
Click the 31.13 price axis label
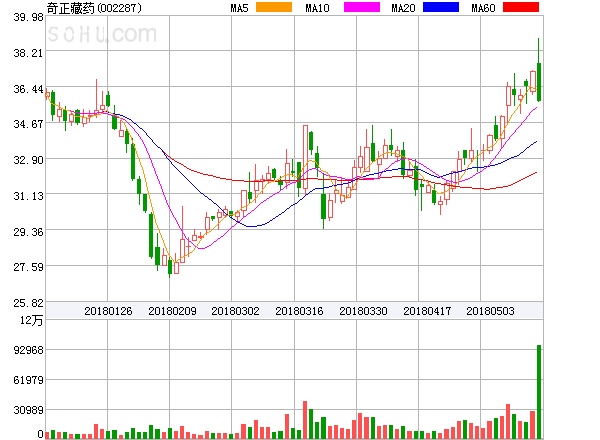coord(28,196)
